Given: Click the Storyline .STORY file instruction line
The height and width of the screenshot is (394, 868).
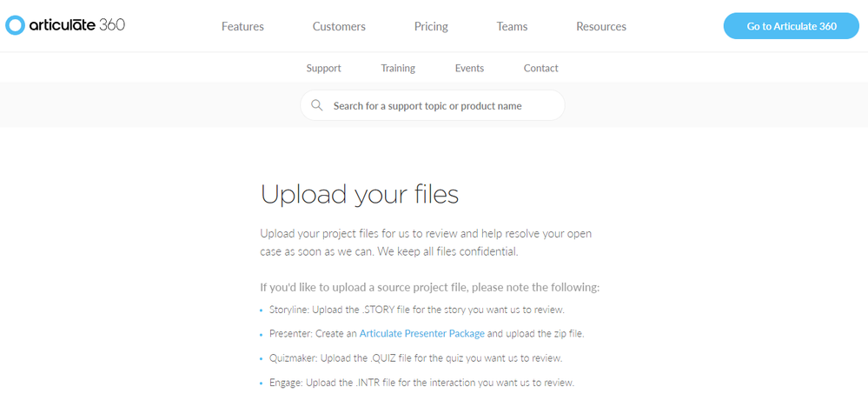Looking at the screenshot, I should click(417, 310).
